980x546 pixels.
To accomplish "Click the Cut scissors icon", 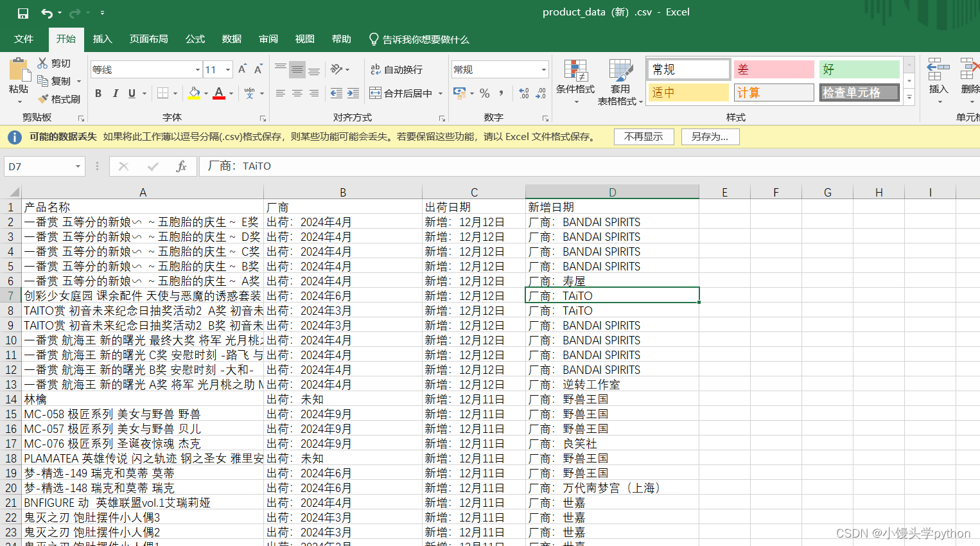I will 43,63.
